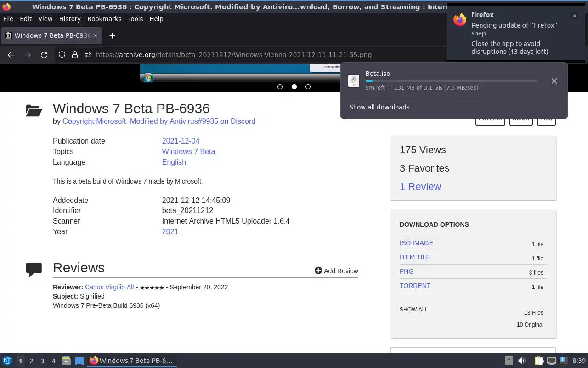The image size is (588, 368).
Task: Click the 2021 year link
Action: pyautogui.click(x=170, y=232)
